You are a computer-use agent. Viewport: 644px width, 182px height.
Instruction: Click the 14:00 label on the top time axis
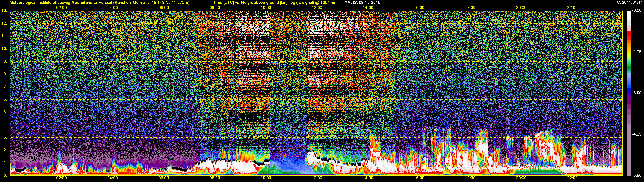click(x=368, y=8)
